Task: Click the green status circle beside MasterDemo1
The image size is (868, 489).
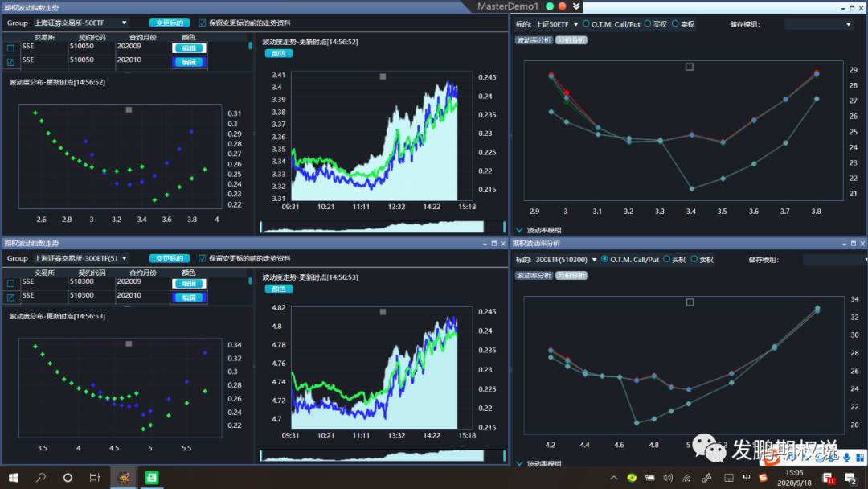Action: pos(550,6)
